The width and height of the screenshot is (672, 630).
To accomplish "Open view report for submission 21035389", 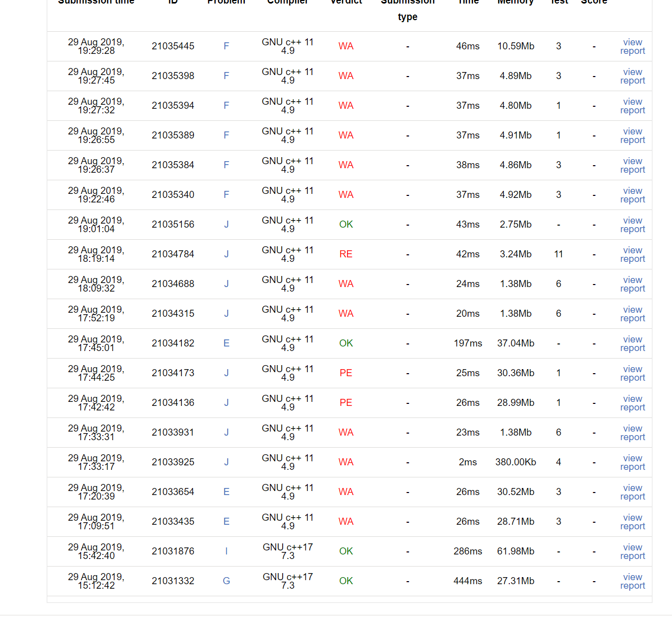I will pyautogui.click(x=632, y=135).
